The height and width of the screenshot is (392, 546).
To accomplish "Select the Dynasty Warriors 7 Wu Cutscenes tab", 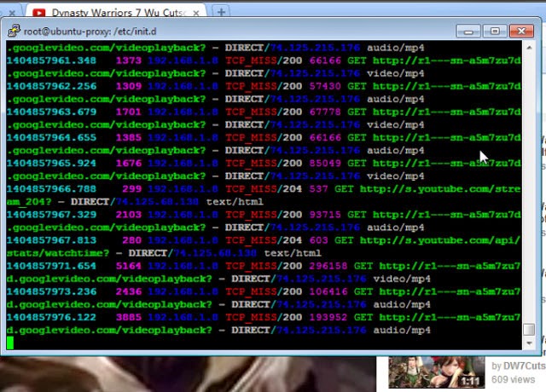I will [116, 12].
